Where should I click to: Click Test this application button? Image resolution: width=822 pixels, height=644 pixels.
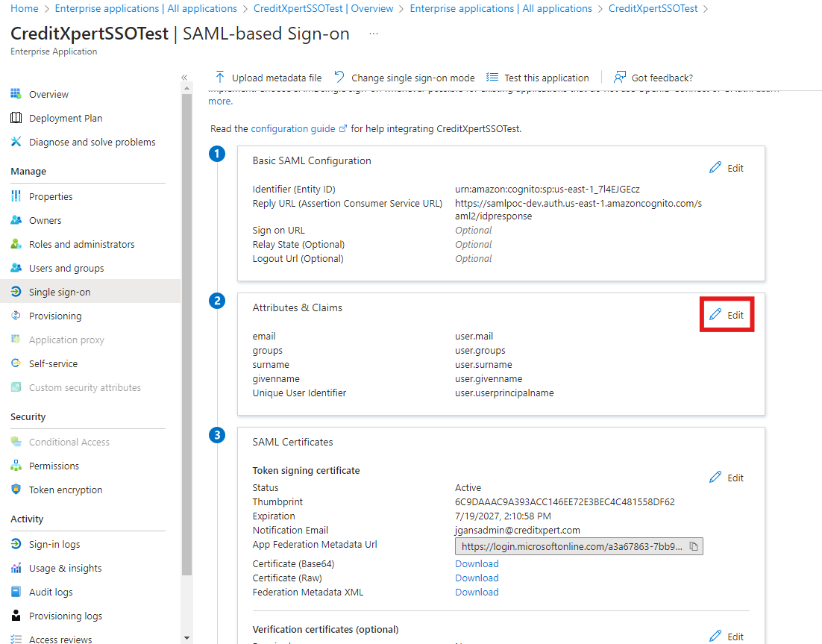[x=538, y=78]
